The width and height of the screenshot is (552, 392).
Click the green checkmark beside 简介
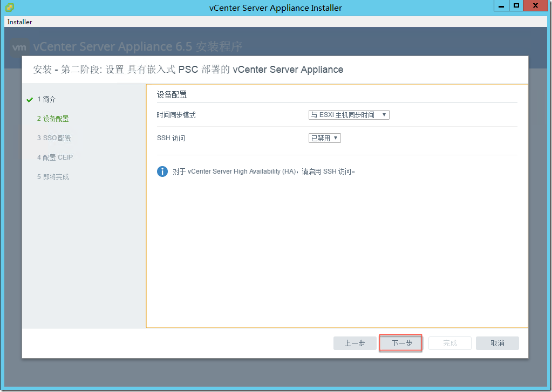pyautogui.click(x=30, y=100)
